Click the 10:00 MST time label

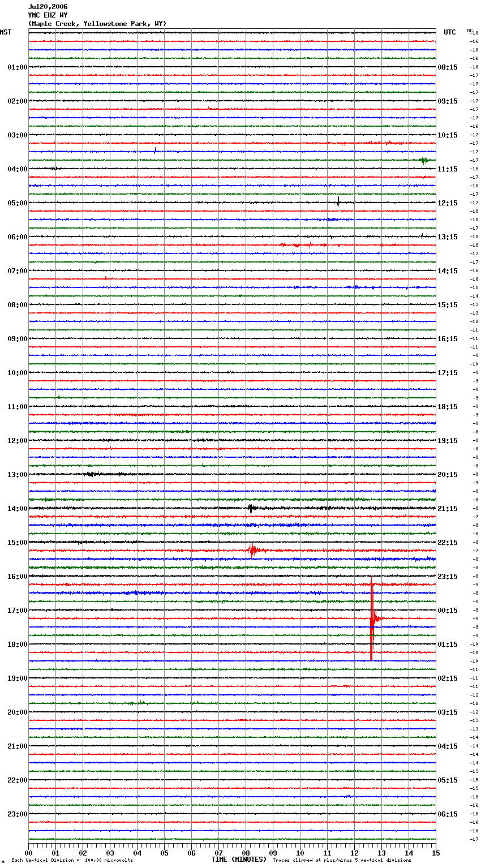18,373
